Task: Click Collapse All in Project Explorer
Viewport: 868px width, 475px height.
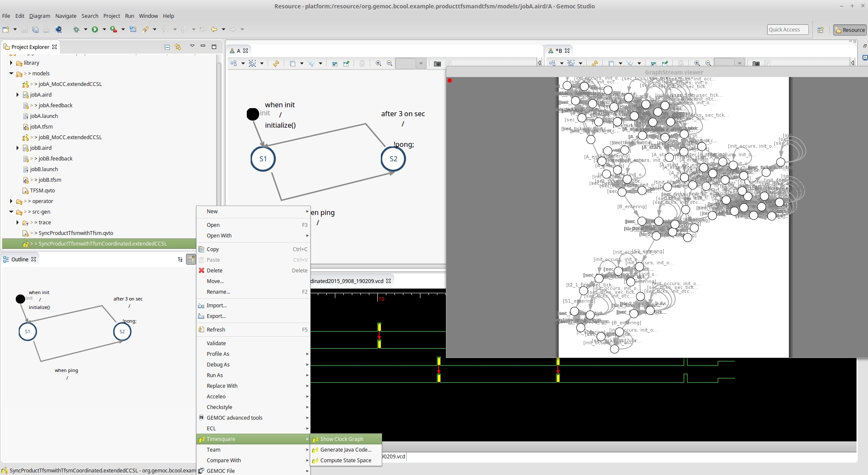Action: [167, 47]
